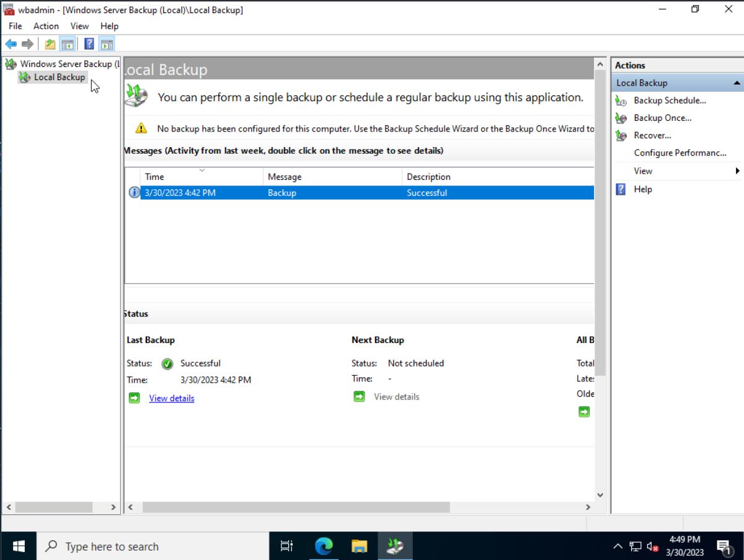Toggle the Show/Hide Console Tree button
Screen dimensions: 744x560
pos(68,44)
